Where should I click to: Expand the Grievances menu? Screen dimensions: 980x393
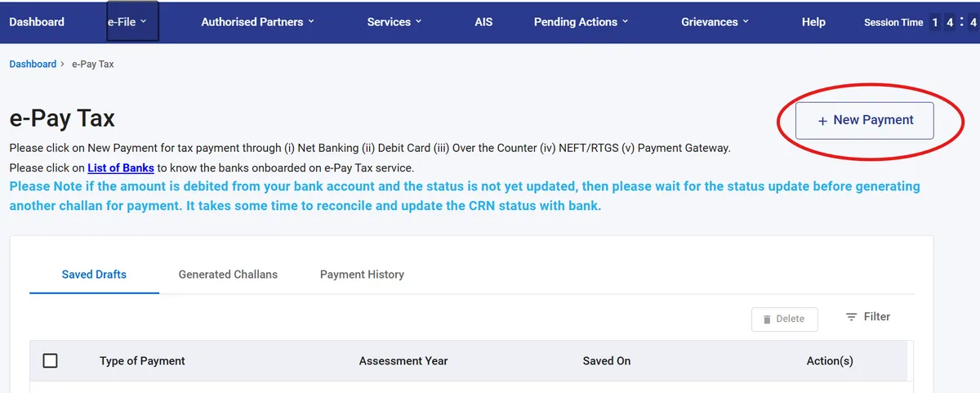pos(715,22)
